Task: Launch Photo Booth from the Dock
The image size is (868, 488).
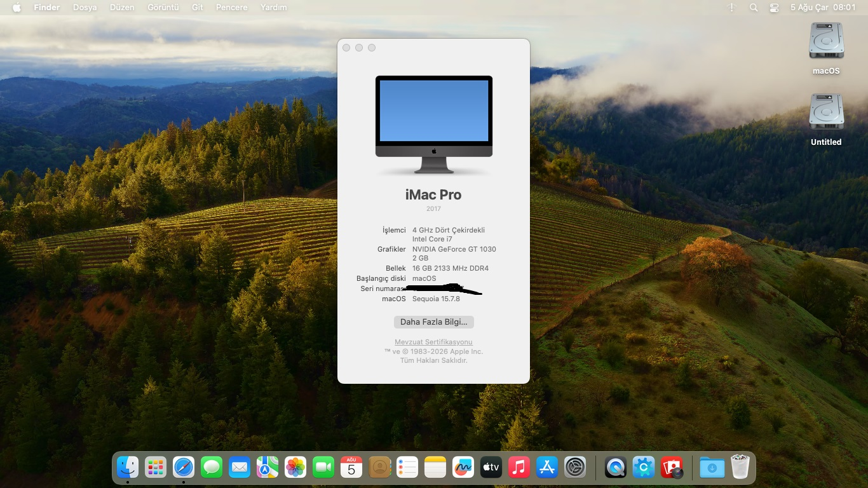Action: tap(672, 468)
